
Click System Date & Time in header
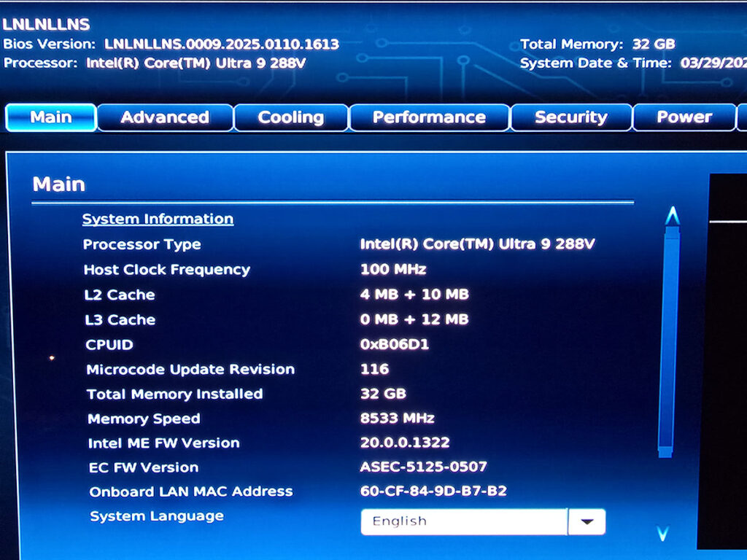pyautogui.click(x=595, y=63)
